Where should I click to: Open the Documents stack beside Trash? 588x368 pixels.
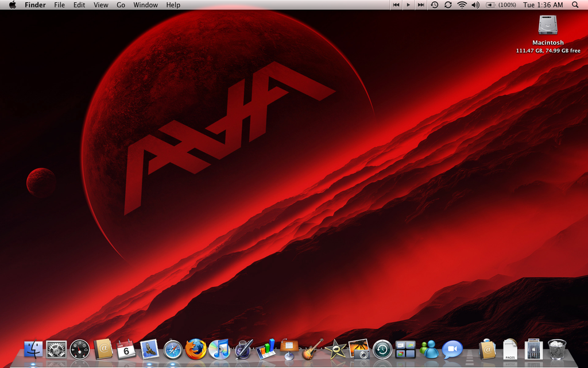533,350
